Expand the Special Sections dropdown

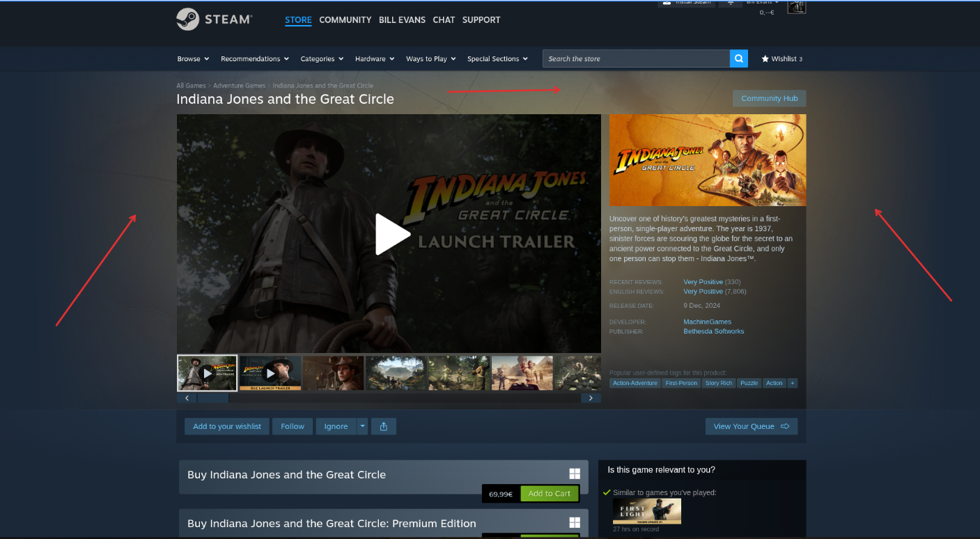coord(497,58)
